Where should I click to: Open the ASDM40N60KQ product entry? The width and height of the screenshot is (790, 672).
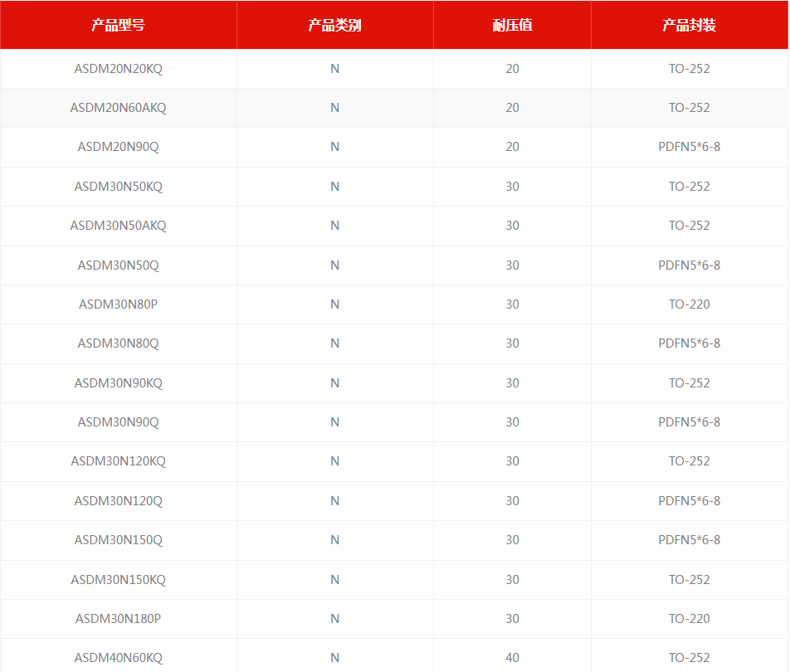(x=119, y=658)
